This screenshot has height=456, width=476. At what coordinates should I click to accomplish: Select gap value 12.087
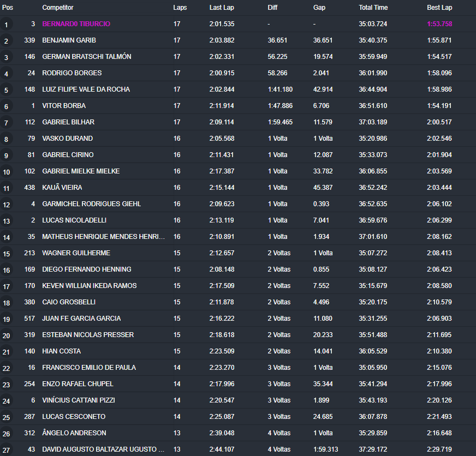[323, 155]
